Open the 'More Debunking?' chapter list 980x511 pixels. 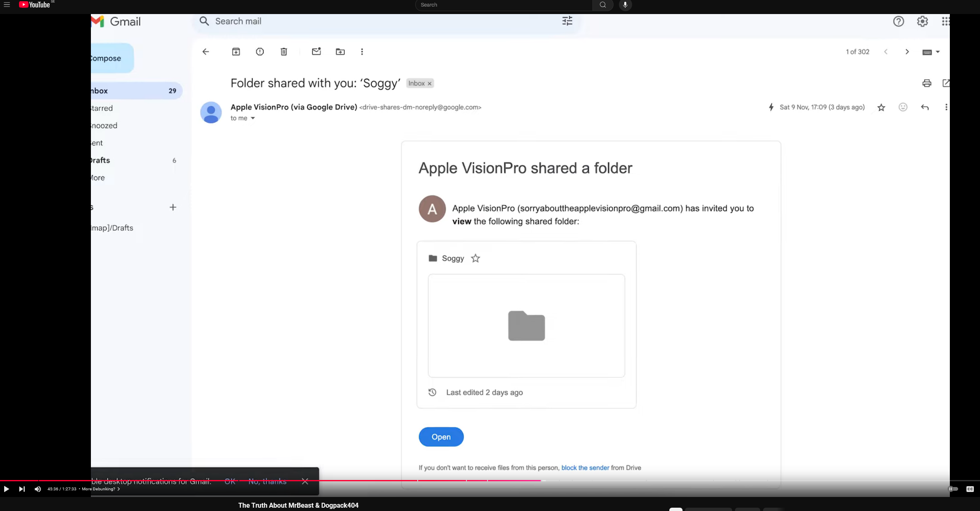coord(101,489)
